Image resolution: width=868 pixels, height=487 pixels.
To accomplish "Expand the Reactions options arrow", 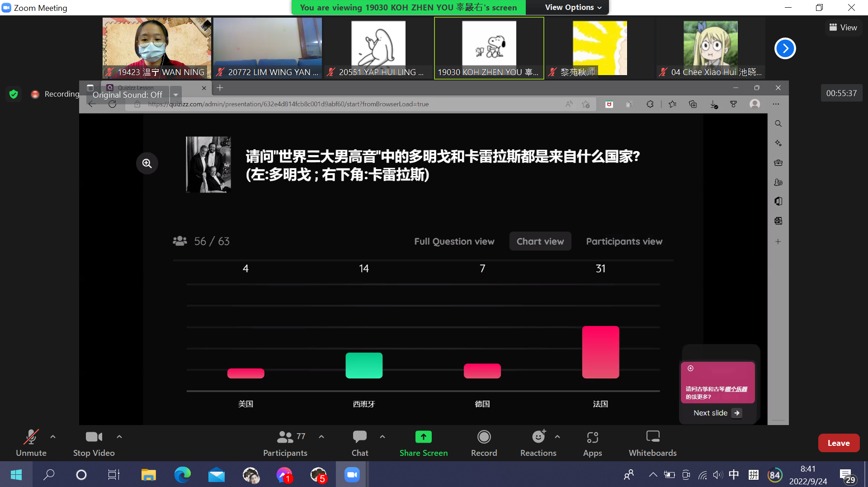I will point(557,437).
